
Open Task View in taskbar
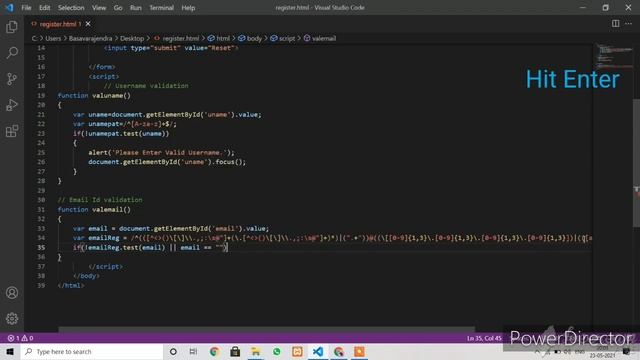coord(193,351)
